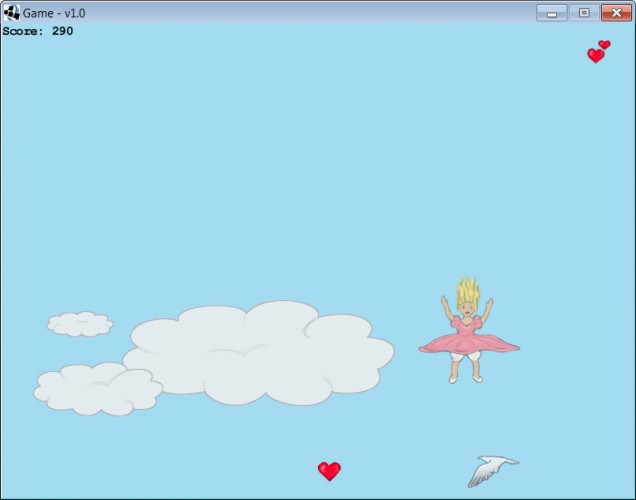Image resolution: width=636 pixels, height=500 pixels.
Task: Click the princess's raised left hand
Action: click(x=490, y=305)
